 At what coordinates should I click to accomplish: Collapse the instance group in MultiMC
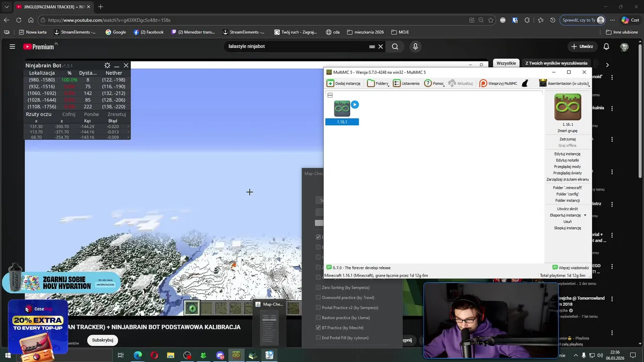tap(330, 95)
